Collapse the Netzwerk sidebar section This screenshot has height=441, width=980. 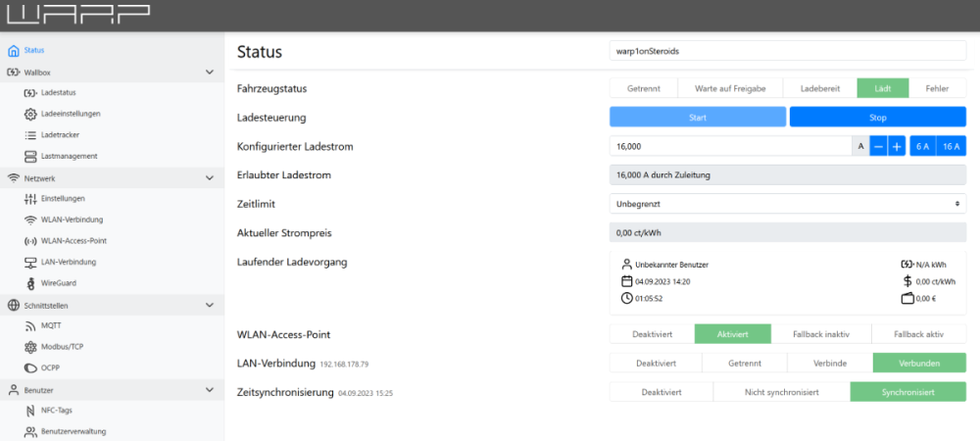209,178
